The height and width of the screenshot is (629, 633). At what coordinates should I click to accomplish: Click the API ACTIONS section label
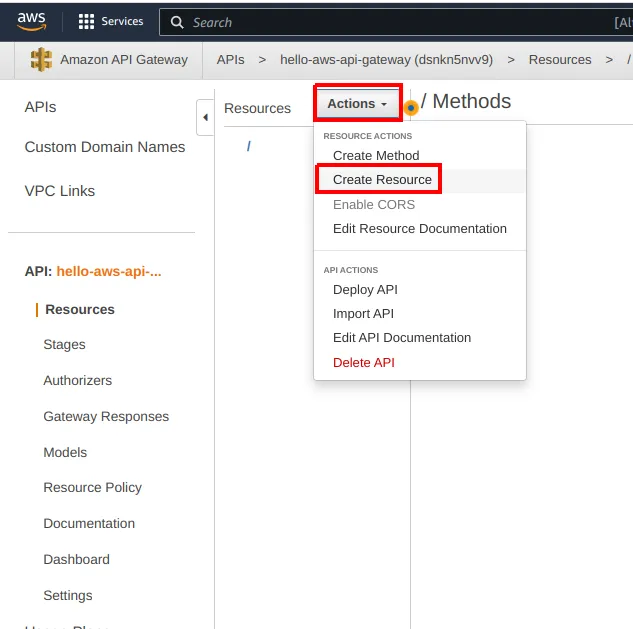[350, 270]
